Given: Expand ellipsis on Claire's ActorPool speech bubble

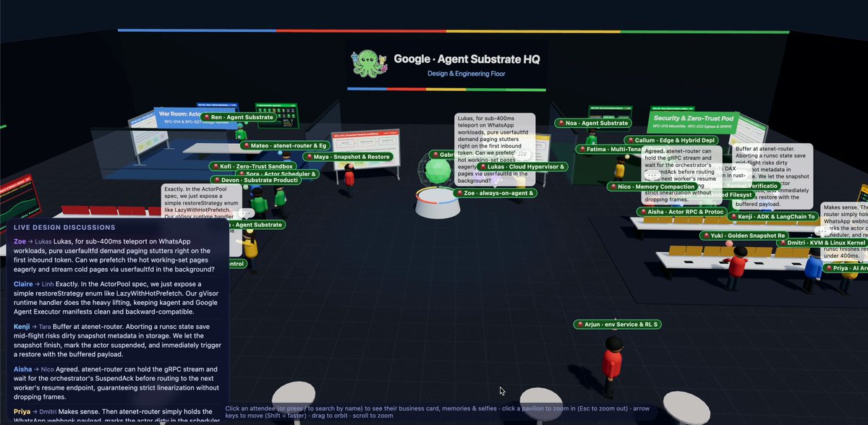Looking at the screenshot, I should click(x=244, y=213).
